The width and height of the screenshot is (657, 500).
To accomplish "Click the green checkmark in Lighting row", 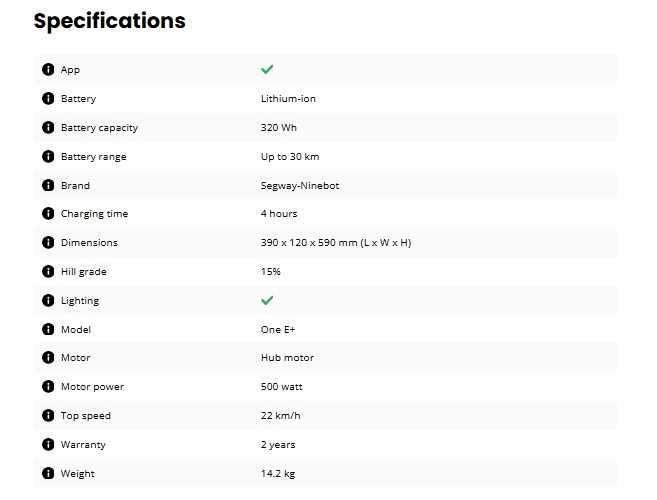I will [x=267, y=300].
